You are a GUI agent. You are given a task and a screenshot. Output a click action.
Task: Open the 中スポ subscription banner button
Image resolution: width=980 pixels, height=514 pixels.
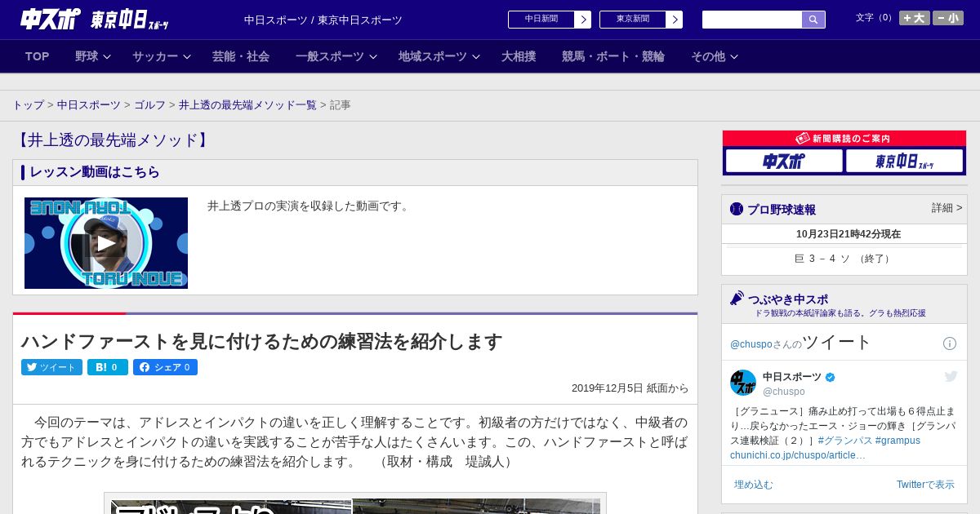(784, 161)
